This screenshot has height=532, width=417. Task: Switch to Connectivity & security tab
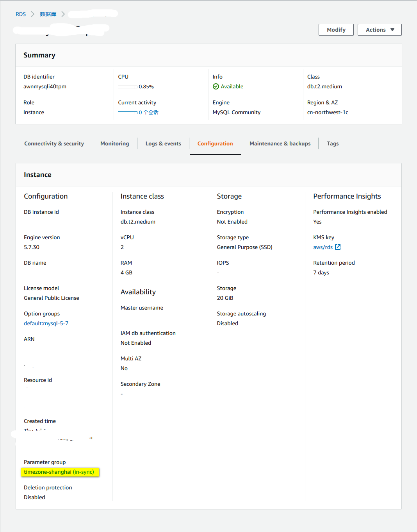pyautogui.click(x=54, y=143)
